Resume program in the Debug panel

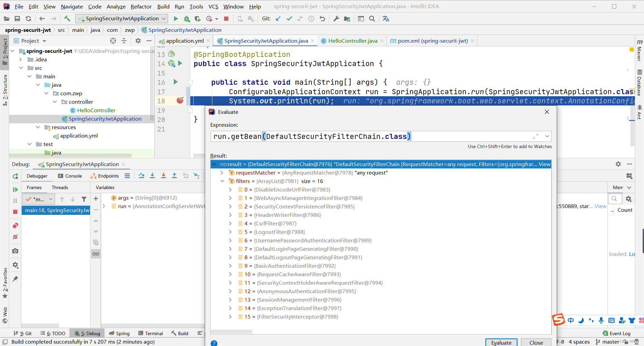[15, 189]
